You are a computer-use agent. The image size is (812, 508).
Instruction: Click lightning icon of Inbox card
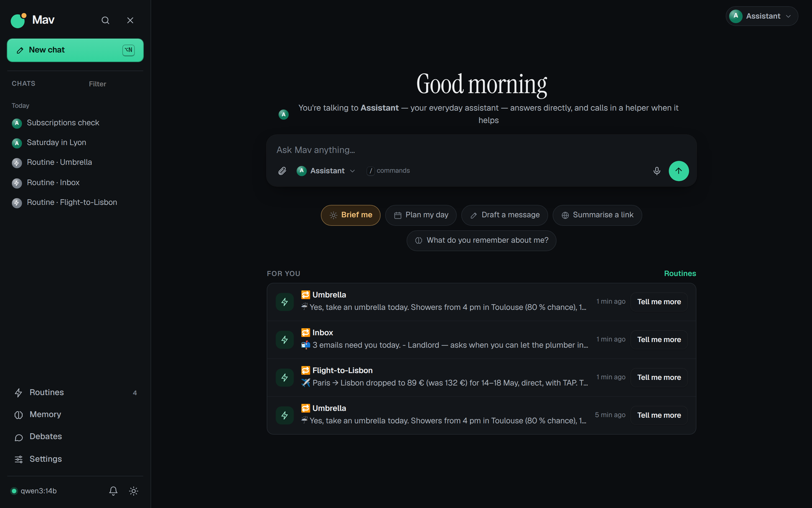coord(285,340)
